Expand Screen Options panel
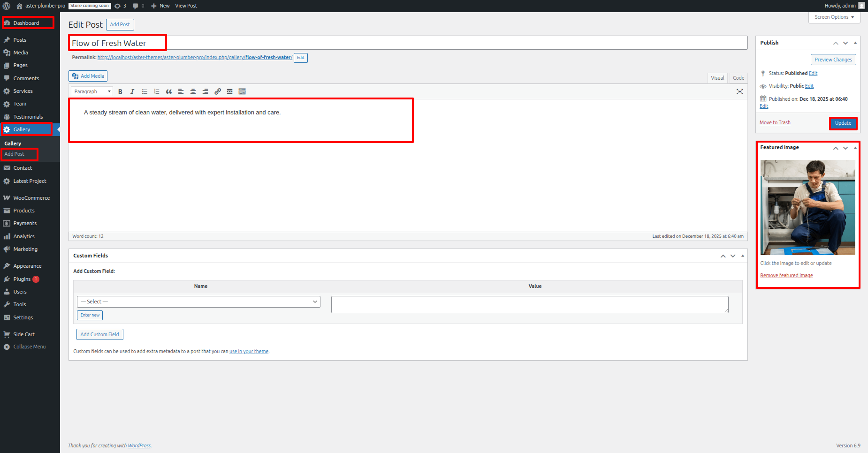The height and width of the screenshot is (453, 868). click(x=834, y=17)
